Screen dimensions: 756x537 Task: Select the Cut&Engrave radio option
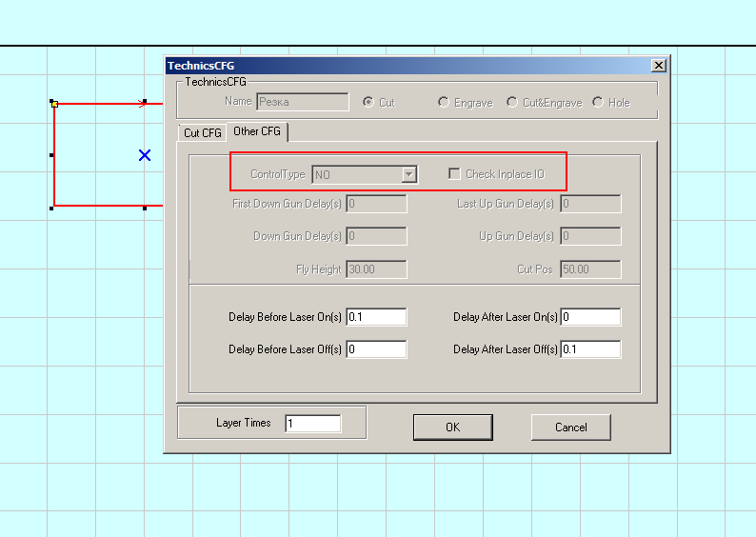[x=512, y=102]
